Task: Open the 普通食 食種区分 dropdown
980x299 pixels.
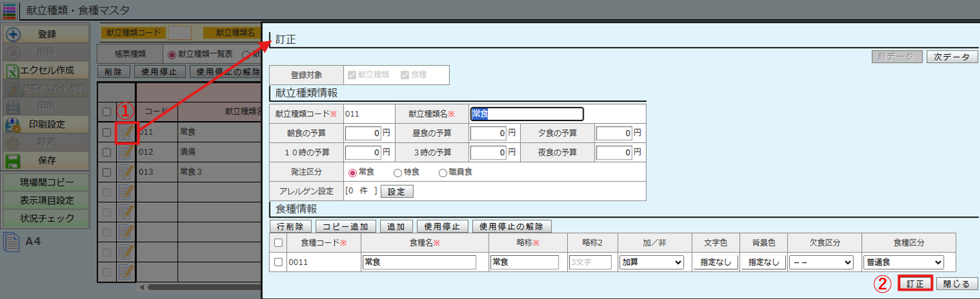Action: pos(904,262)
